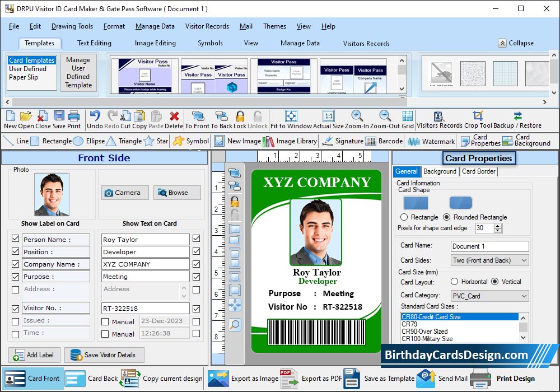Viewport: 560px width, 392px height.
Task: Select CR79 in standard card sizes
Action: click(x=460, y=324)
